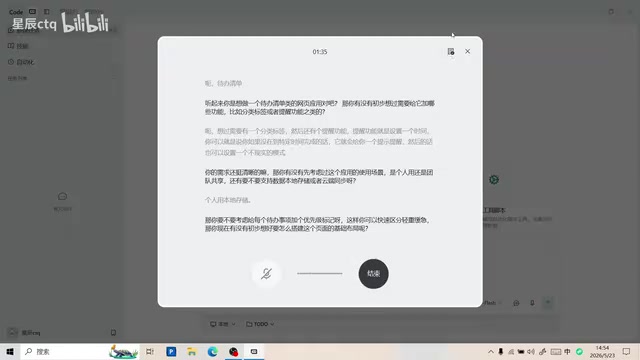
Task: Click the chat bubble icon in background
Action: tap(62, 197)
